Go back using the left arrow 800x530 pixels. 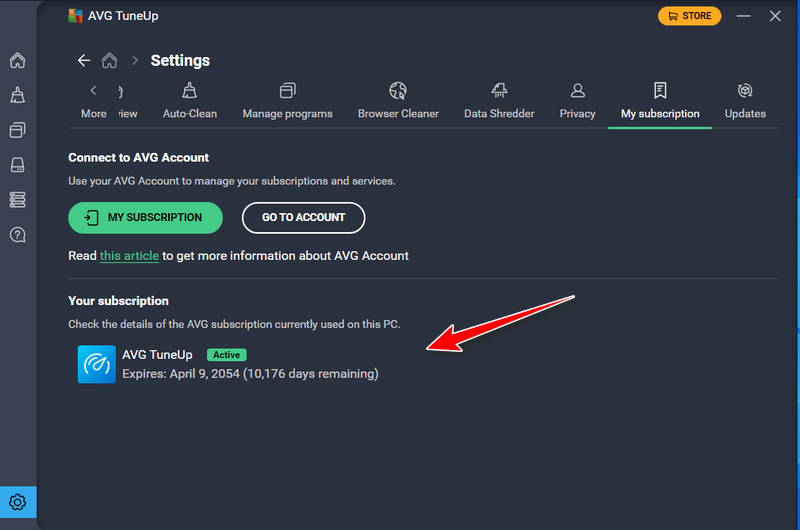click(x=84, y=60)
